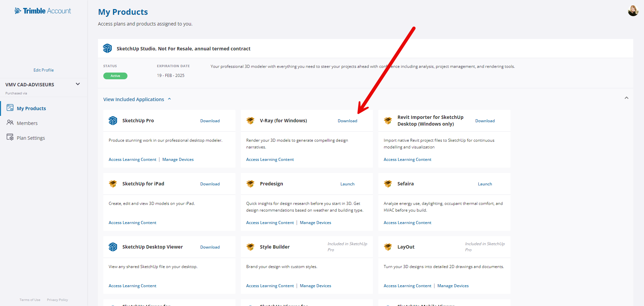Screen dimensions: 644x306
Task: Click the Predesign box icon
Action: pos(251,184)
